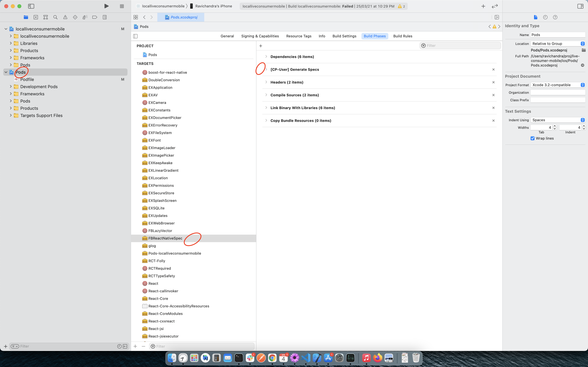The width and height of the screenshot is (588, 367).
Task: Expand the Dependencies build phase
Action: coord(267,57)
